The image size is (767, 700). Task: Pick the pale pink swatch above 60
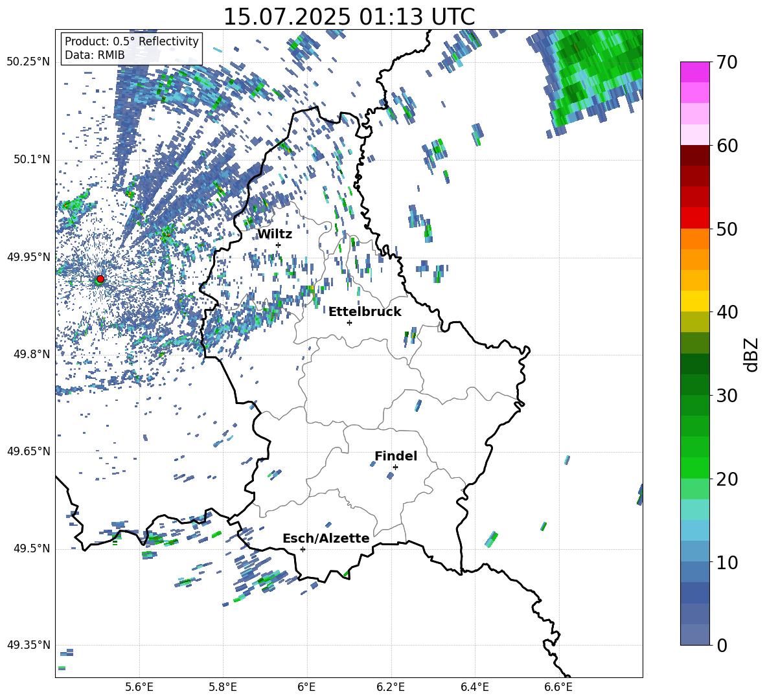coord(694,135)
